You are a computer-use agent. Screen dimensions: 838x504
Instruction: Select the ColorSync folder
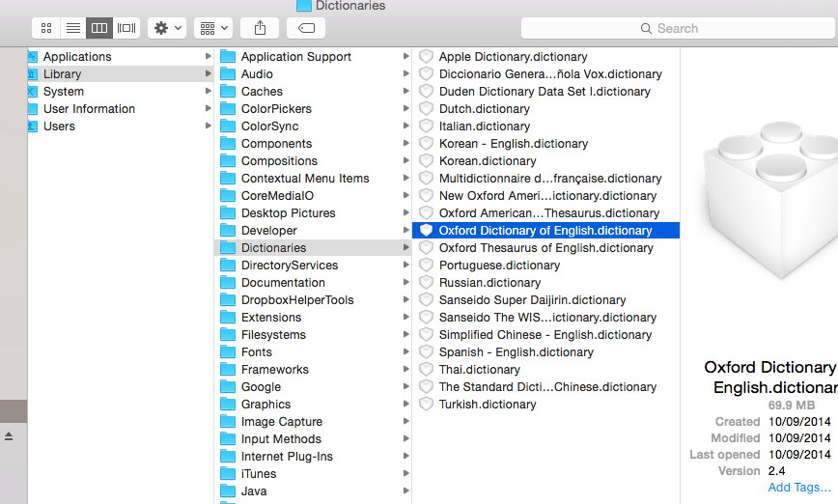[x=313, y=126]
